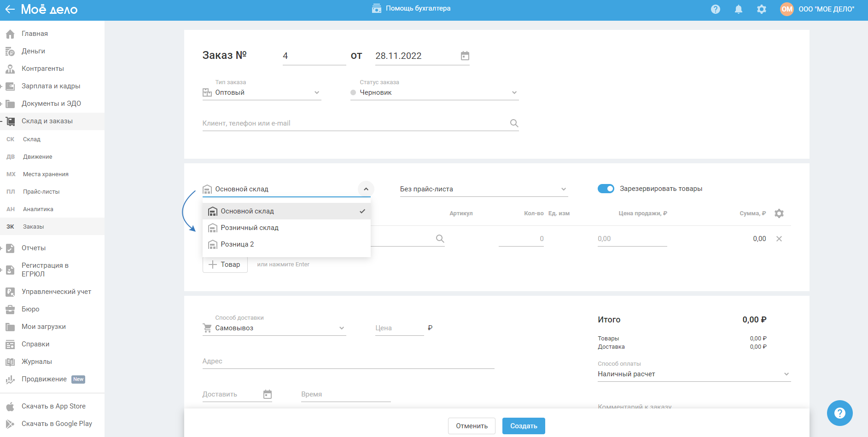Select Розничный склад from warehouse list
868x437 pixels.
pyautogui.click(x=249, y=228)
